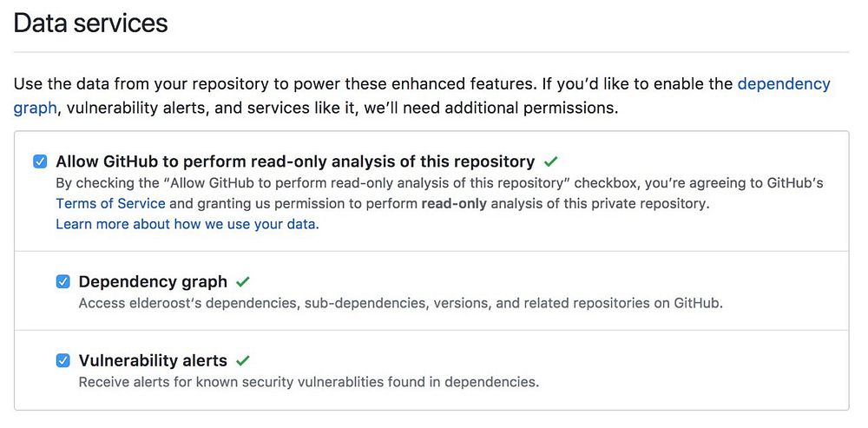Image resolution: width=868 pixels, height=428 pixels.
Task: Toggle the Dependency graph checkbox
Action: point(62,281)
